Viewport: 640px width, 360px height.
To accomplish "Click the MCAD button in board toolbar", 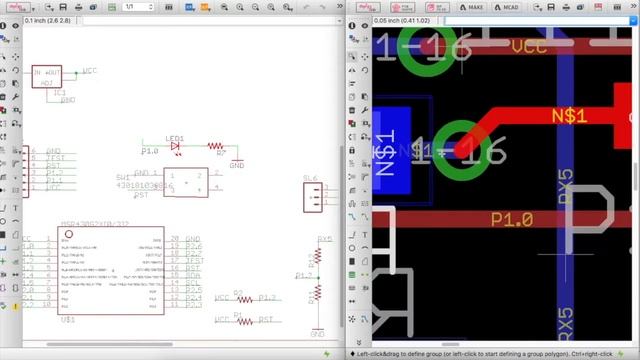I will (507, 7).
